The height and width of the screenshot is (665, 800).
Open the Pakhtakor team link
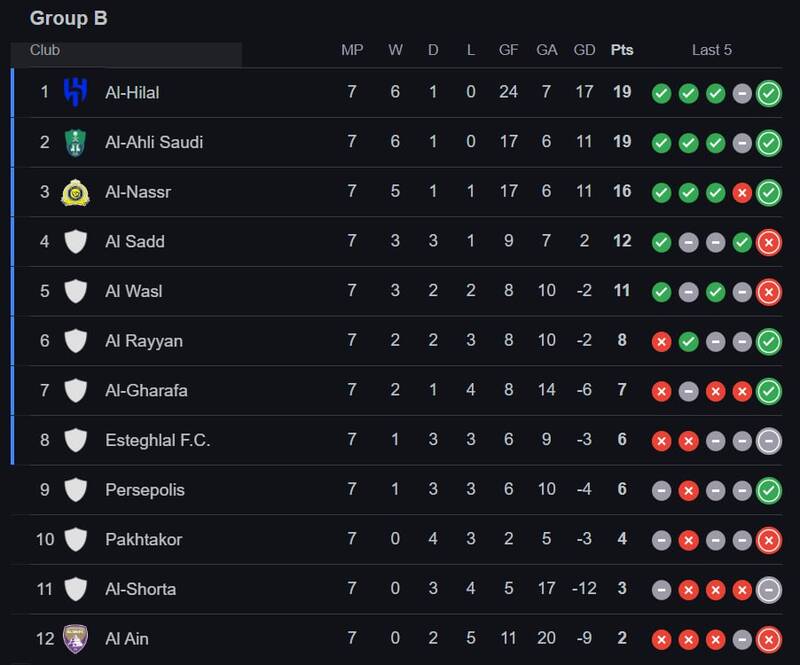click(144, 539)
